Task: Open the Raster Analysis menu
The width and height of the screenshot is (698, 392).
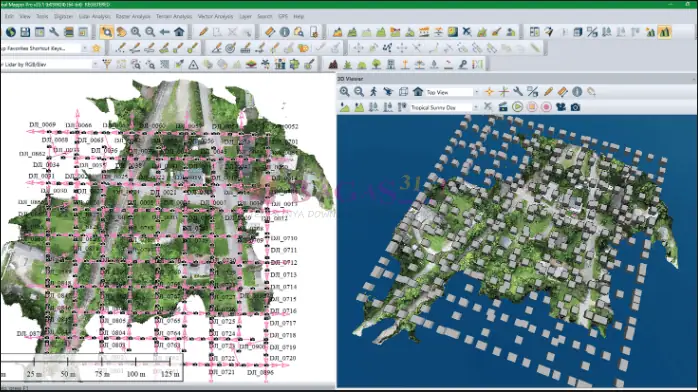Action: point(133,16)
